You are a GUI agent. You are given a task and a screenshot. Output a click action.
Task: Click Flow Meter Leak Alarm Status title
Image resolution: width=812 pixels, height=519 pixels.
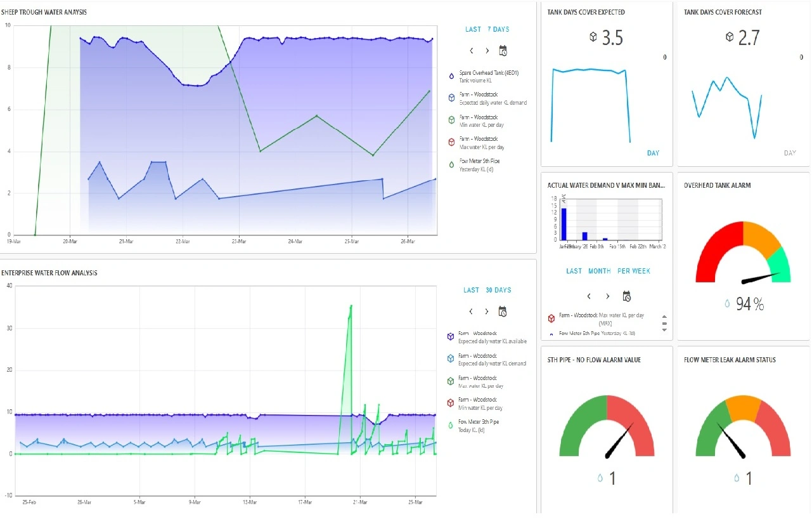click(730, 360)
